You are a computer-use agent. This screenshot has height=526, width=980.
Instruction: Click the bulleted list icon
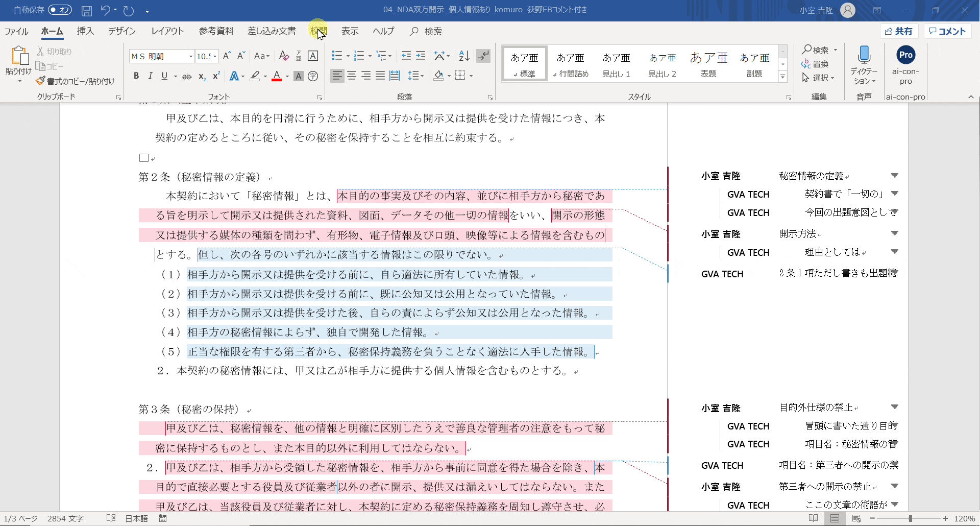(337, 56)
